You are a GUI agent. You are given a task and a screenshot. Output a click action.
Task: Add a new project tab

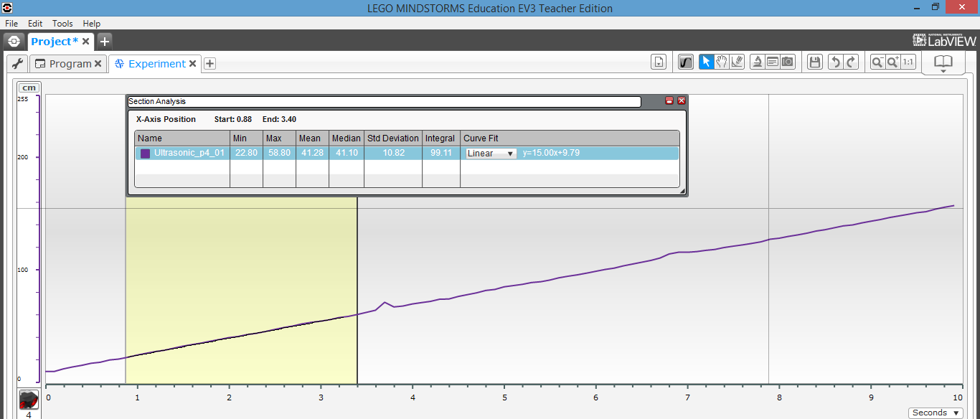pos(104,42)
